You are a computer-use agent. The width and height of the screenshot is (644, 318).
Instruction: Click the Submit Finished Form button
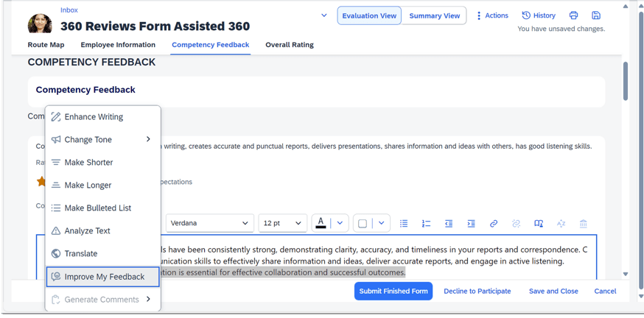point(393,291)
